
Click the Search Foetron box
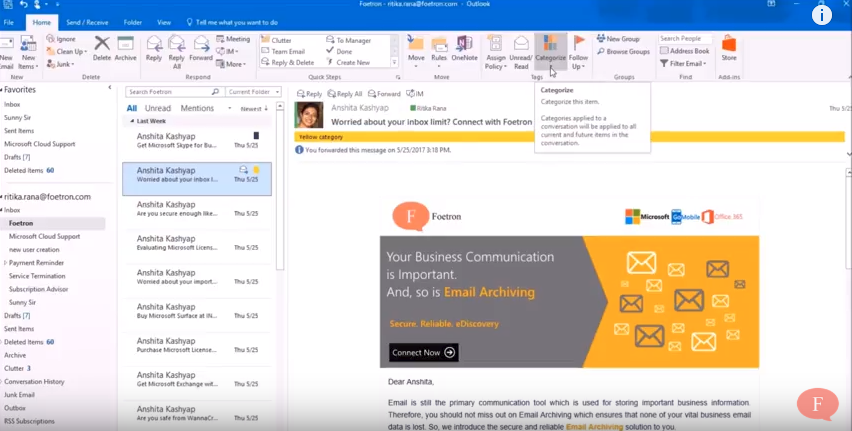[x=173, y=92]
